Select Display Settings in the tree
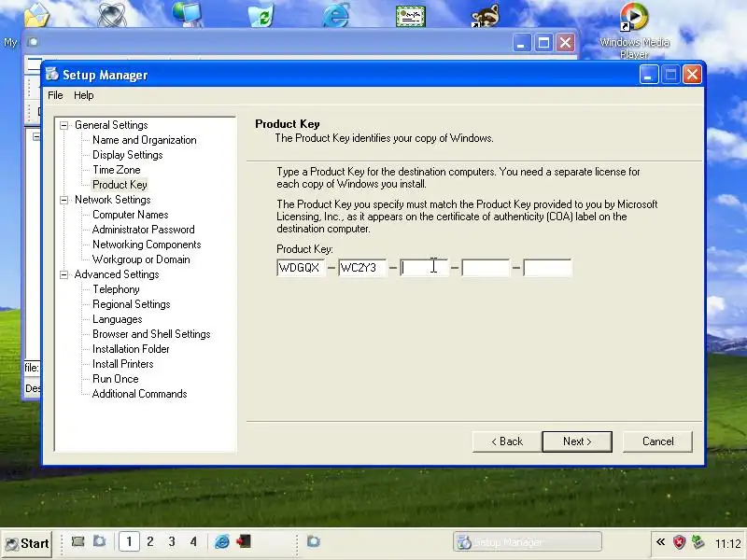This screenshot has width=747, height=560. tap(128, 155)
